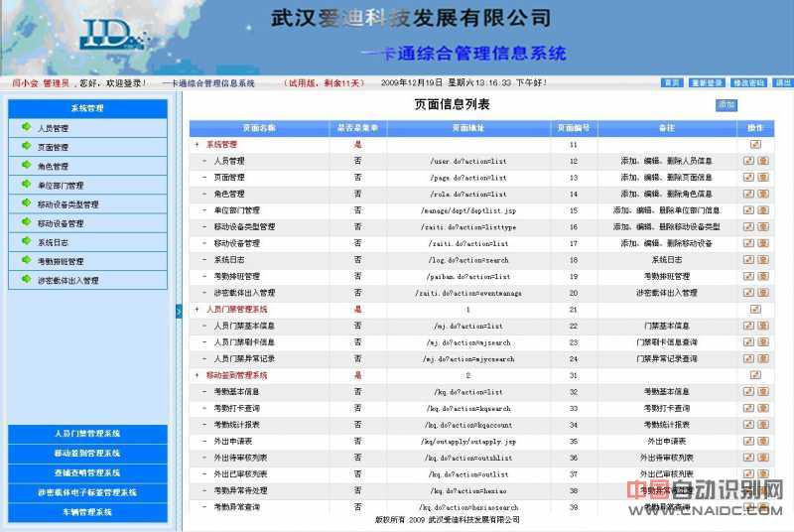794x532 pixels.
Task: Click the /kq/outapply/outapply.jsp address cell
Action: coord(468,442)
